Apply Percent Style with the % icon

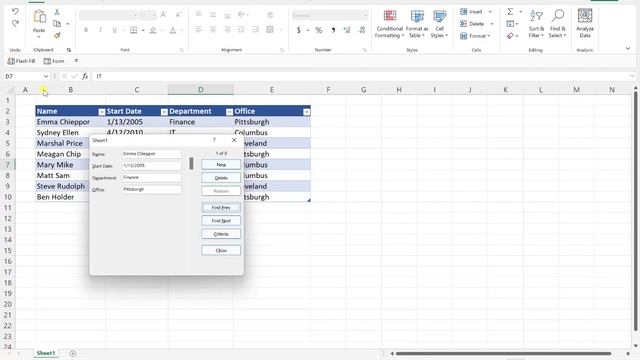[318, 30]
